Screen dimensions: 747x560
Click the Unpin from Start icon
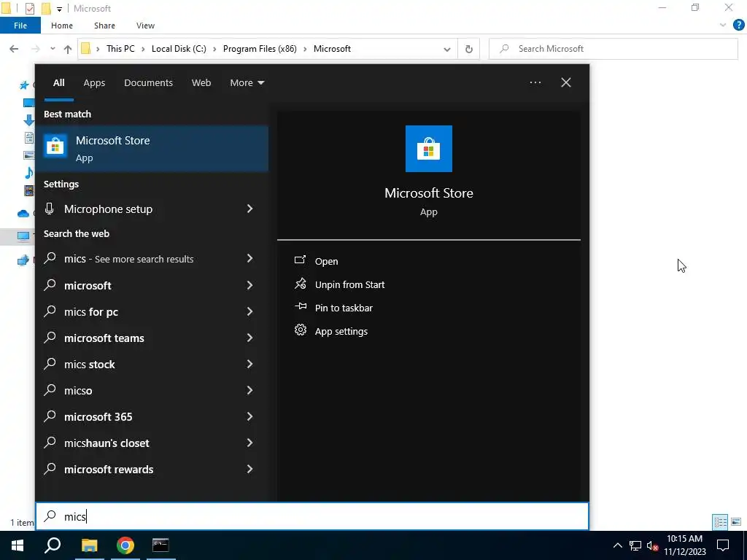(x=300, y=284)
